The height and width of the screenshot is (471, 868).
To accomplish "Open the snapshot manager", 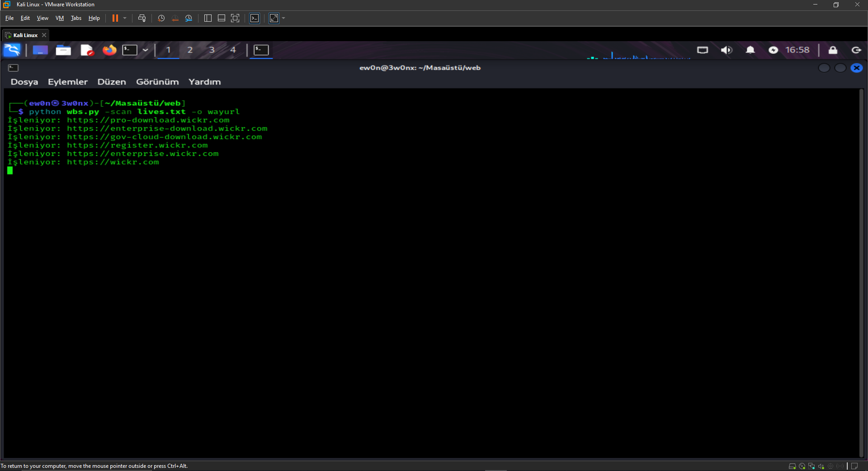I will coord(189,18).
